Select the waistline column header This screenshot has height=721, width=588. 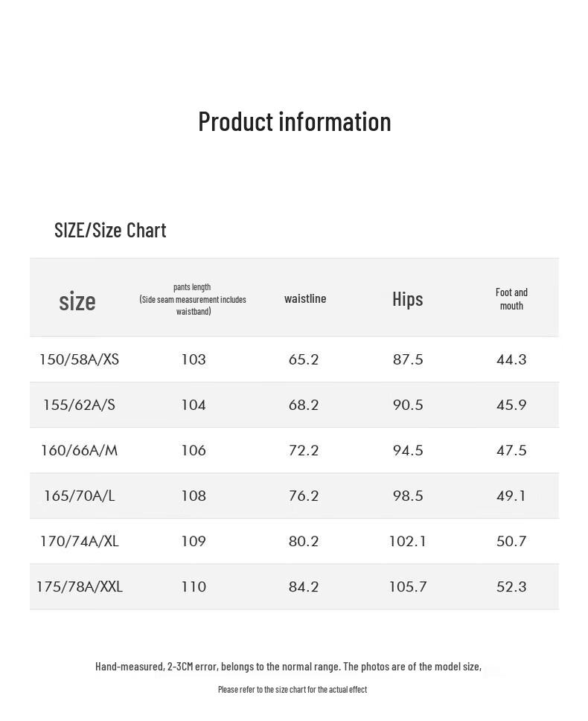[x=305, y=298]
